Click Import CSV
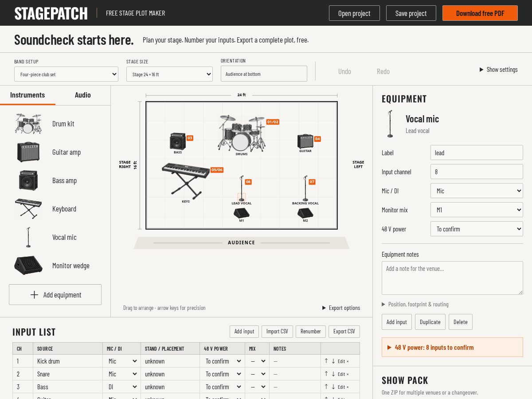The width and height of the screenshot is (532, 399). coord(277,332)
